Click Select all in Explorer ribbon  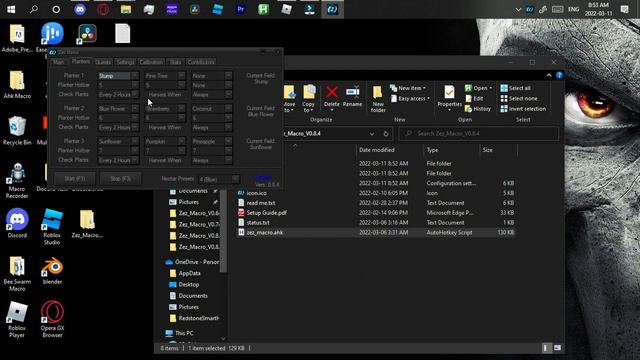[516, 88]
